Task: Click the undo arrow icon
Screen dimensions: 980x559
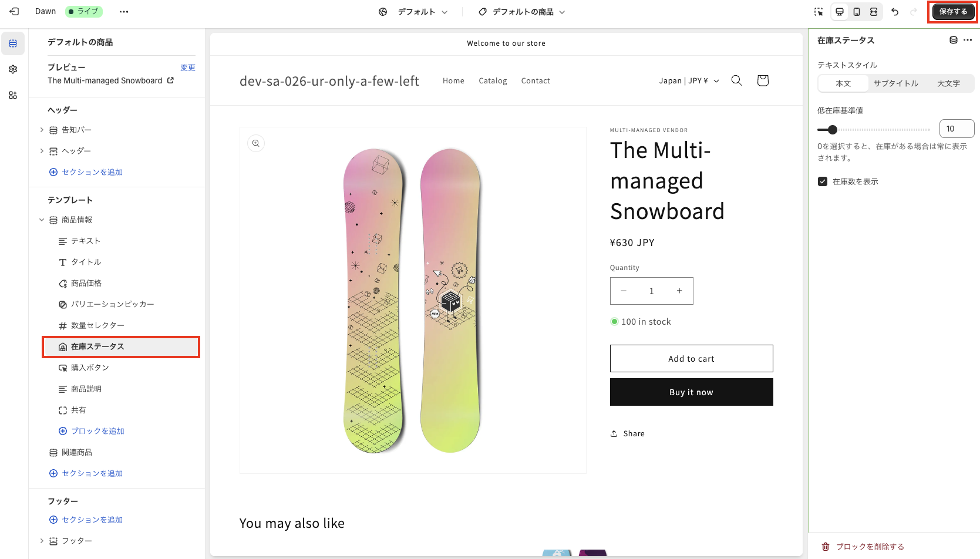Action: [895, 12]
